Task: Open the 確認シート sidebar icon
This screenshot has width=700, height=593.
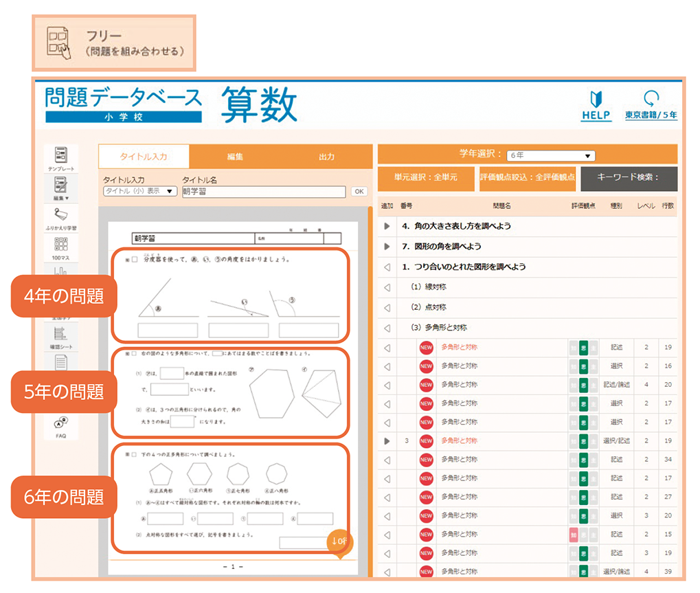Action: coord(61,335)
